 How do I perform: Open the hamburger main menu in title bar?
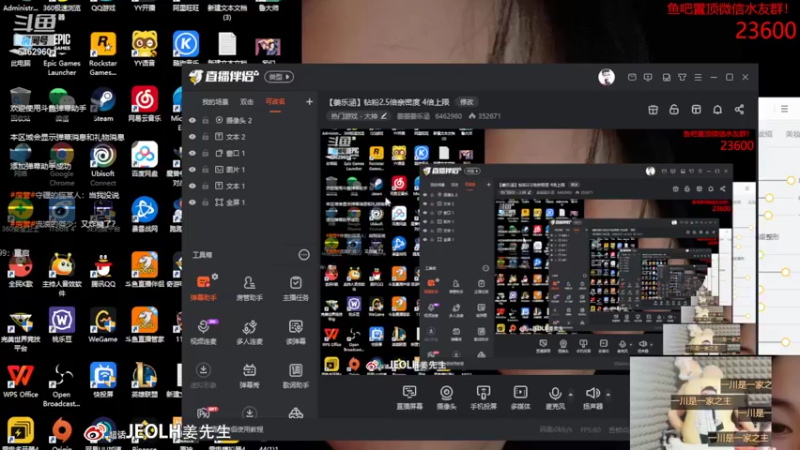697,77
